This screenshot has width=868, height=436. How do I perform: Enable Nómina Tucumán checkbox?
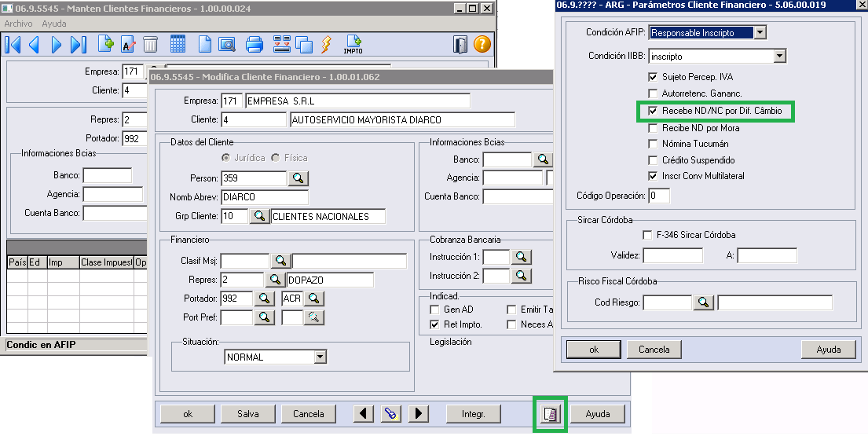[x=653, y=143]
